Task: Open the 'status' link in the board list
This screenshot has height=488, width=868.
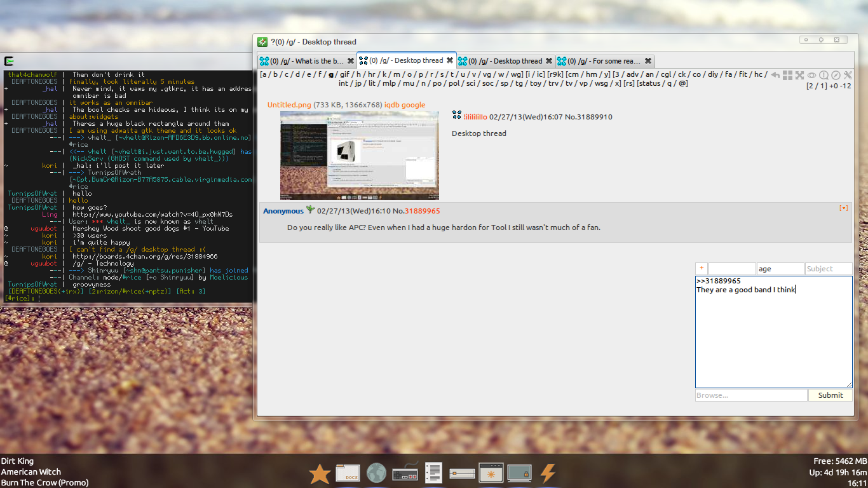Action: point(649,83)
